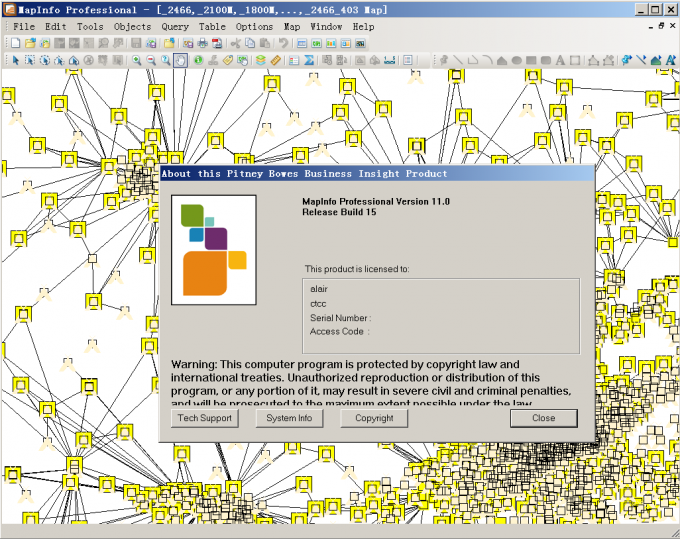The image size is (680, 539).
Task: Activate the Zoom-in magnifier tool
Action: [137, 60]
